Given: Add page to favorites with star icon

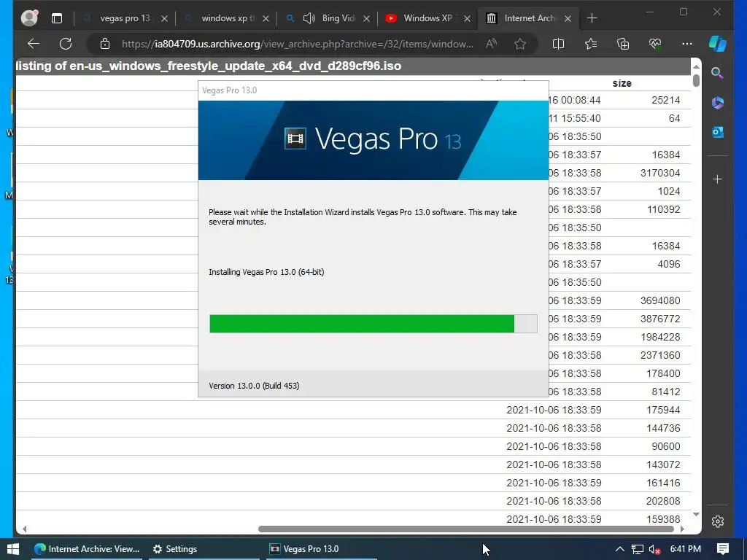Looking at the screenshot, I should 520,44.
